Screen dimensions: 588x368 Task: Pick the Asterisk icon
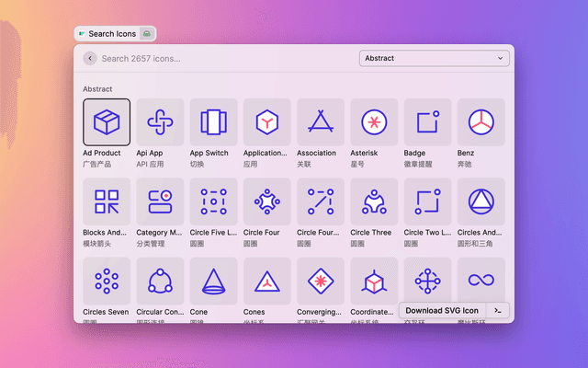pyautogui.click(x=374, y=122)
